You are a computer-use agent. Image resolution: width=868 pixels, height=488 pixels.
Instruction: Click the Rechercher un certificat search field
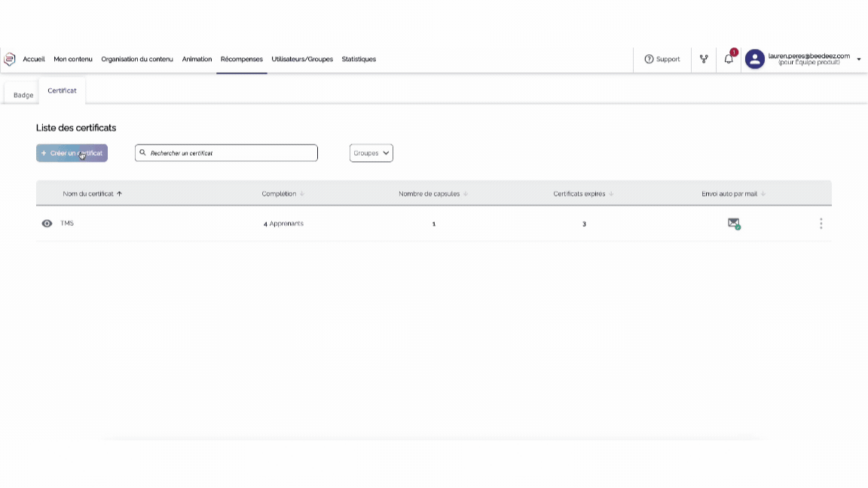[x=230, y=153]
